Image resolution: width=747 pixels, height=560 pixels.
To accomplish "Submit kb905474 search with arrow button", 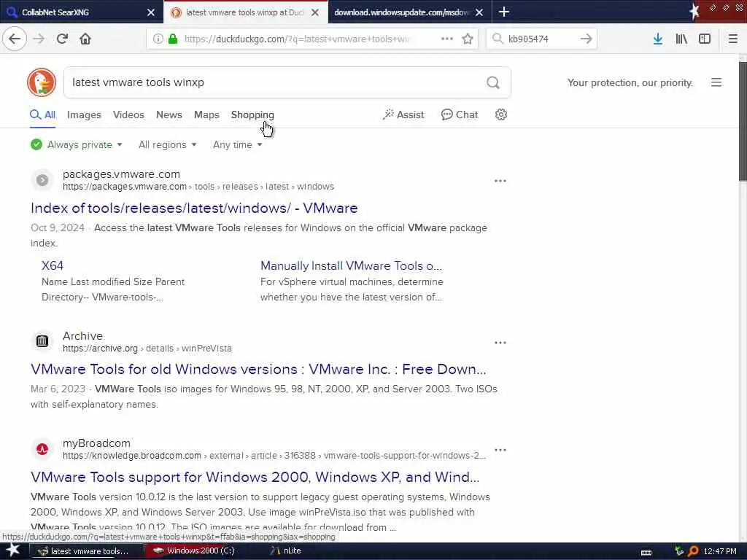I will pos(586,39).
